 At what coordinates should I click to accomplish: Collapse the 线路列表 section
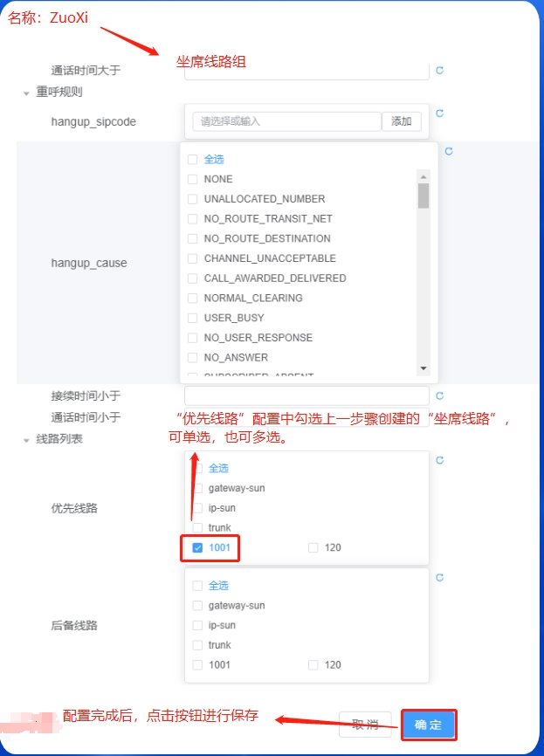(x=27, y=440)
